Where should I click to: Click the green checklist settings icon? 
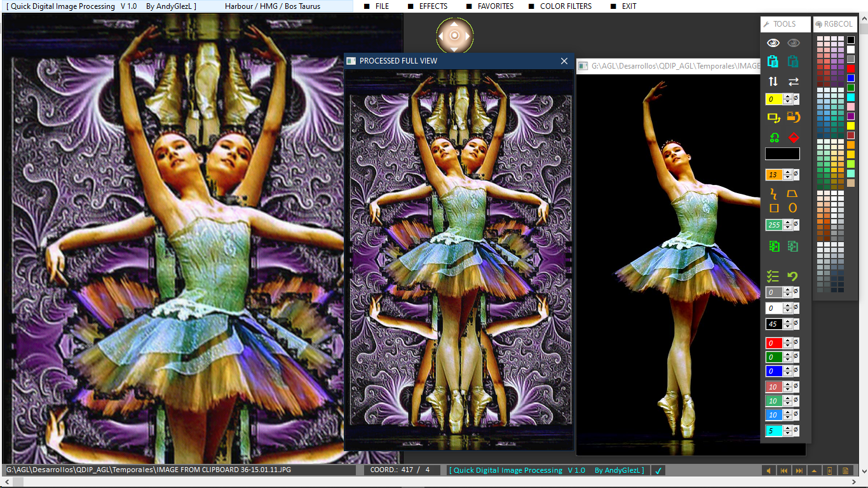[x=773, y=276]
